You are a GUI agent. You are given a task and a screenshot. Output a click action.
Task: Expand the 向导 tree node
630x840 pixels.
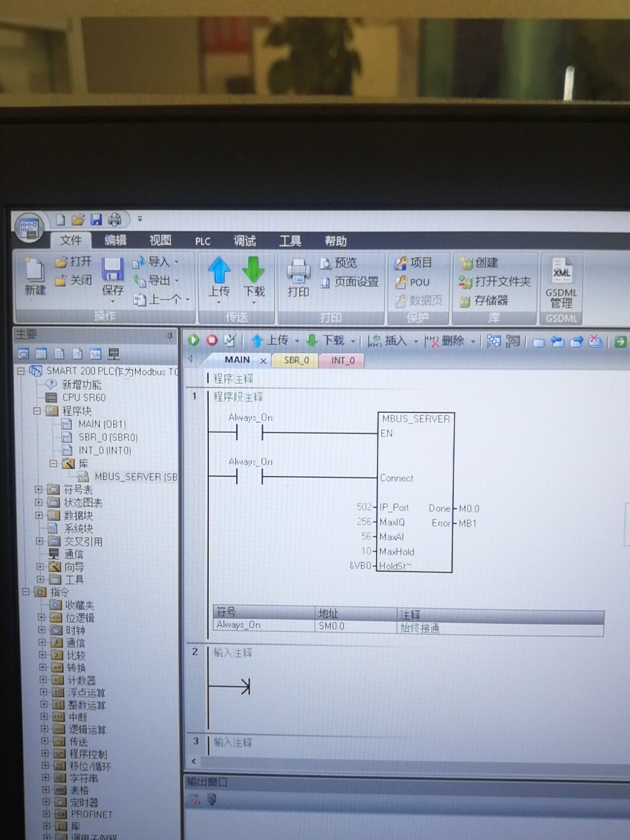(40, 566)
